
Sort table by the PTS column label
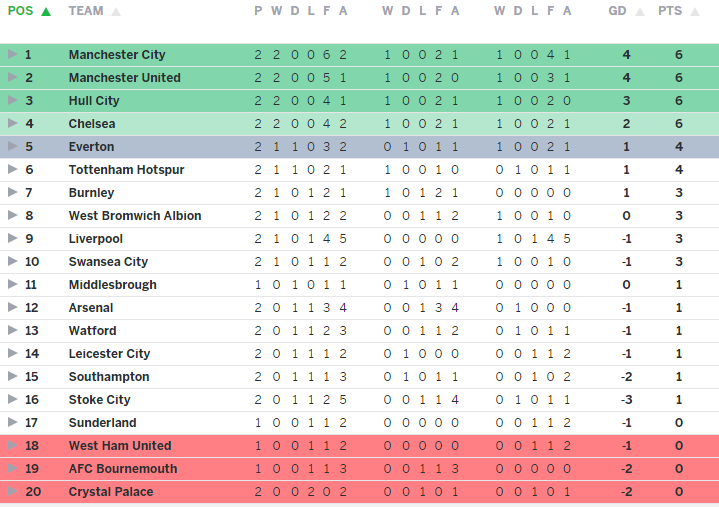[x=669, y=11]
